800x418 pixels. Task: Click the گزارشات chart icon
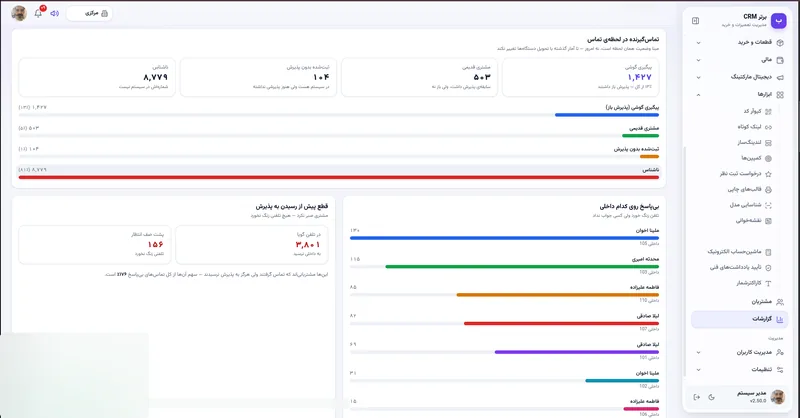click(x=780, y=319)
